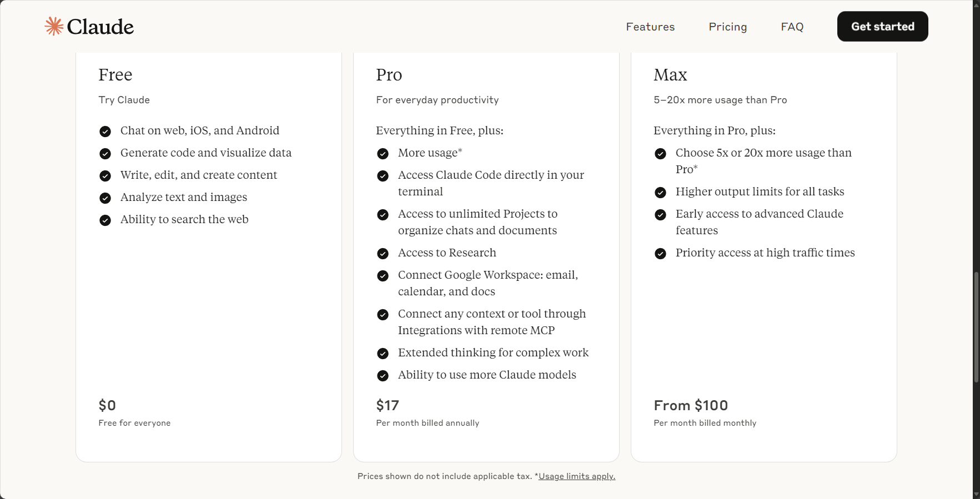Click the page vertical scrollbar thumb
The width and height of the screenshot is (980, 499).
pos(976,327)
